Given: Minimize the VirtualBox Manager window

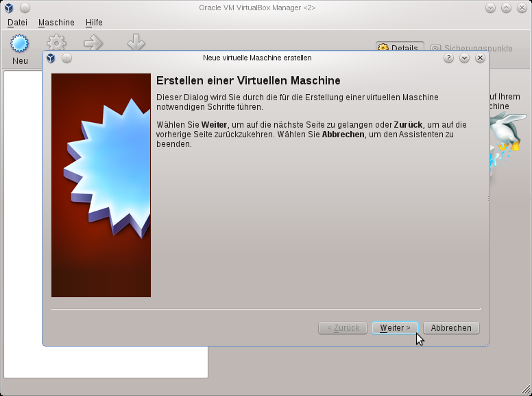Looking at the screenshot, I should pyautogui.click(x=490, y=8).
